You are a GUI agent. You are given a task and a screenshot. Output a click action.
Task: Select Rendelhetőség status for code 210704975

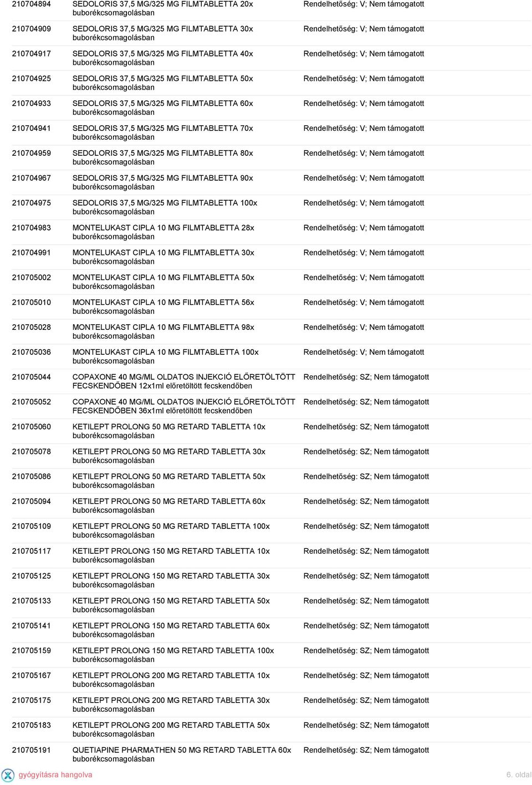364,203
